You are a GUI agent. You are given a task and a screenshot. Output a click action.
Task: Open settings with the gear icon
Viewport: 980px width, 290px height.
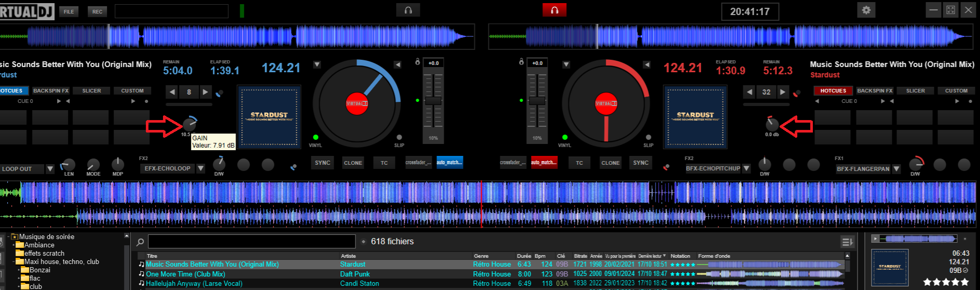pos(866,10)
